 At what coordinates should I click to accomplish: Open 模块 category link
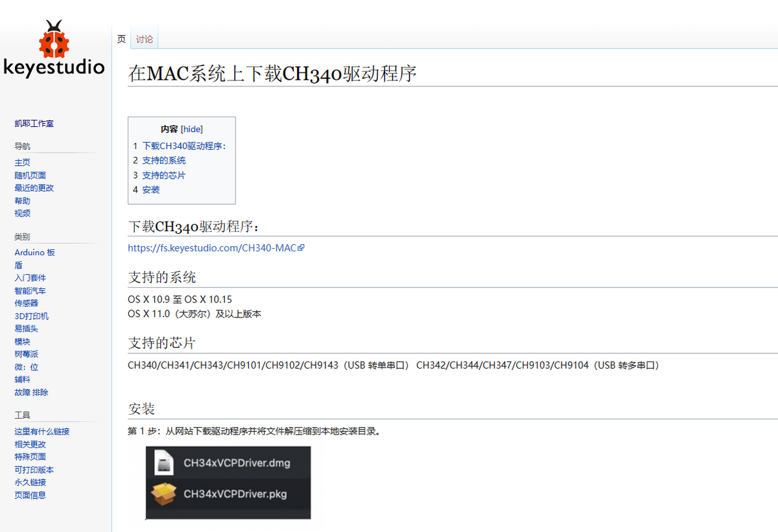23,341
